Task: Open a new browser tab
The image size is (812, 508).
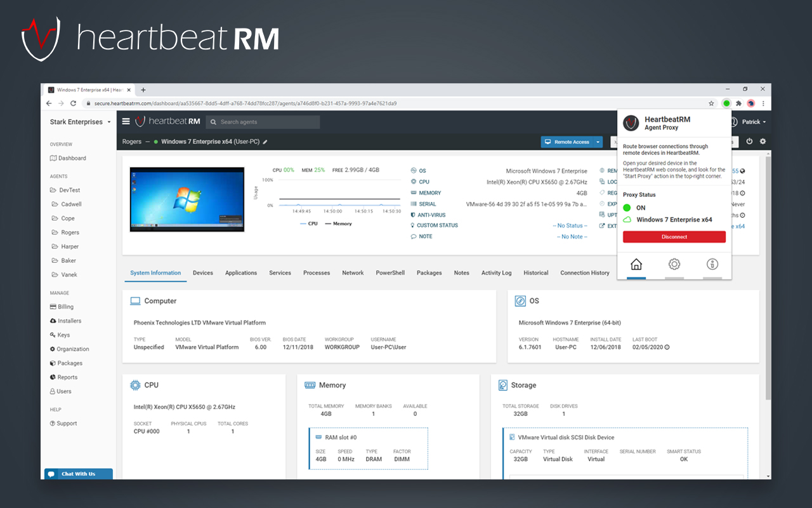Action: [x=143, y=90]
